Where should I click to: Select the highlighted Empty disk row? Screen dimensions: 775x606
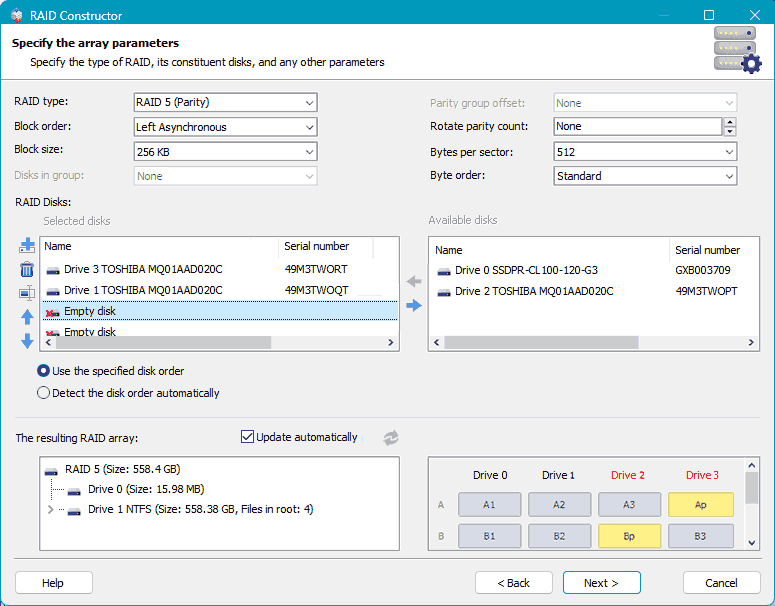click(220, 311)
